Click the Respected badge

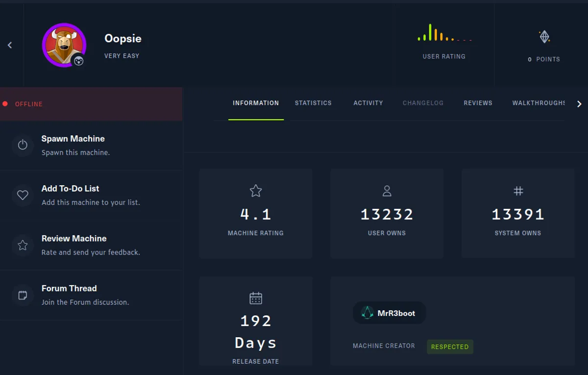click(449, 347)
